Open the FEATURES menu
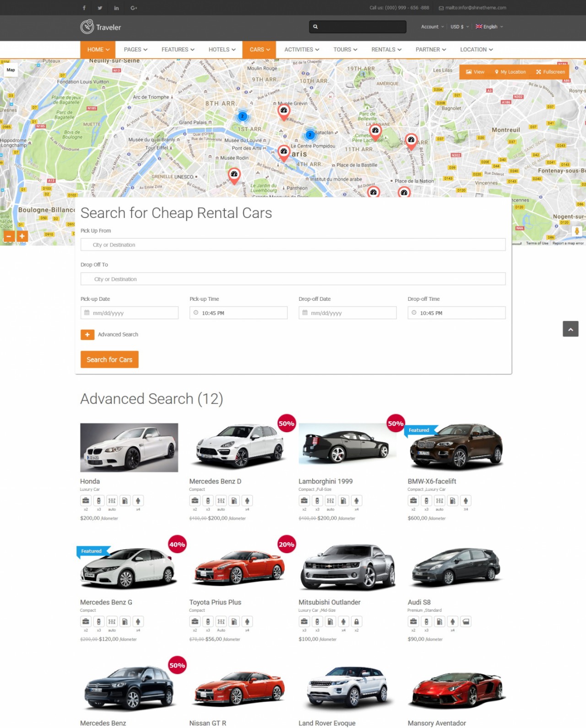Image resolution: width=586 pixels, height=728 pixels. [x=178, y=49]
